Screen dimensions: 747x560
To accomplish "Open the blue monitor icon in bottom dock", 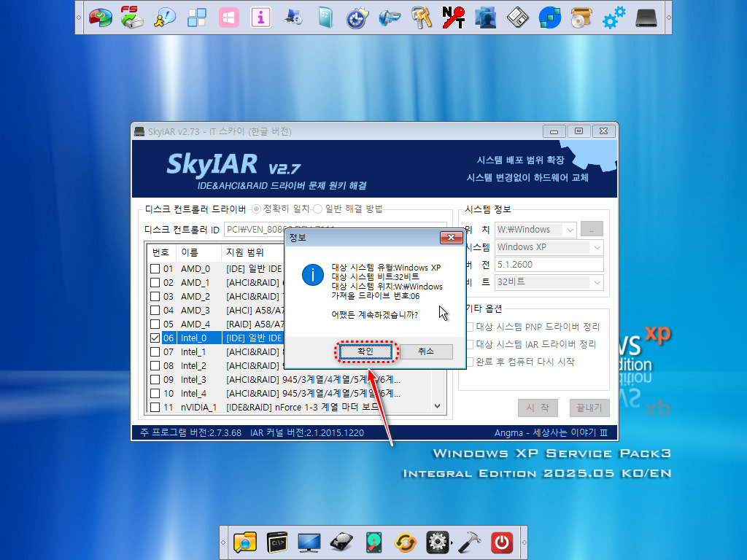I will 309,542.
